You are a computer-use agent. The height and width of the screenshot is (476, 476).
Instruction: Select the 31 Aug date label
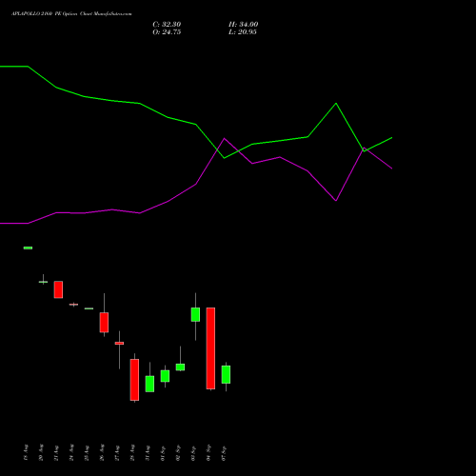(148, 453)
